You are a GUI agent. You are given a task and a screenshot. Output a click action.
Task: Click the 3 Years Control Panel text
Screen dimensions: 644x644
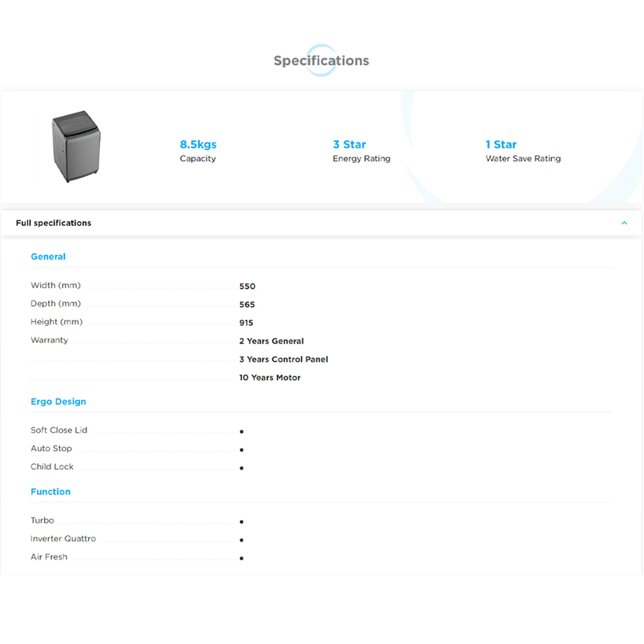[x=283, y=360]
